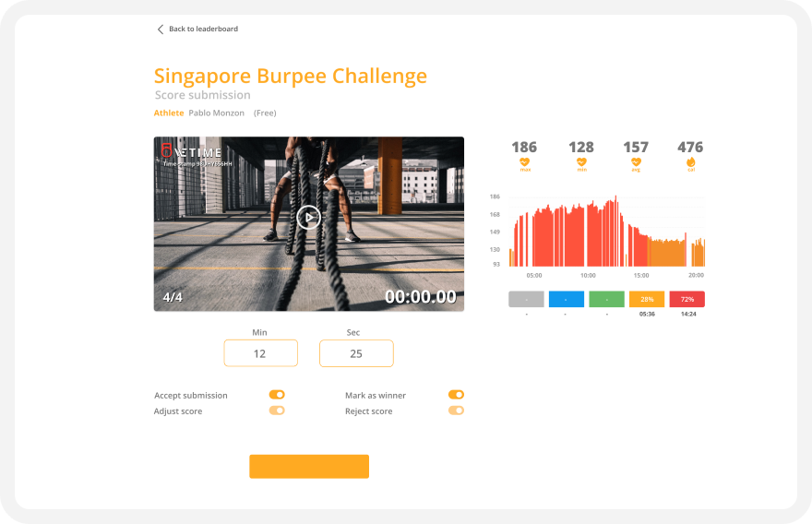Screen dimensions: 812x524
Task: Go back to leaderboard link
Action: coord(203,30)
